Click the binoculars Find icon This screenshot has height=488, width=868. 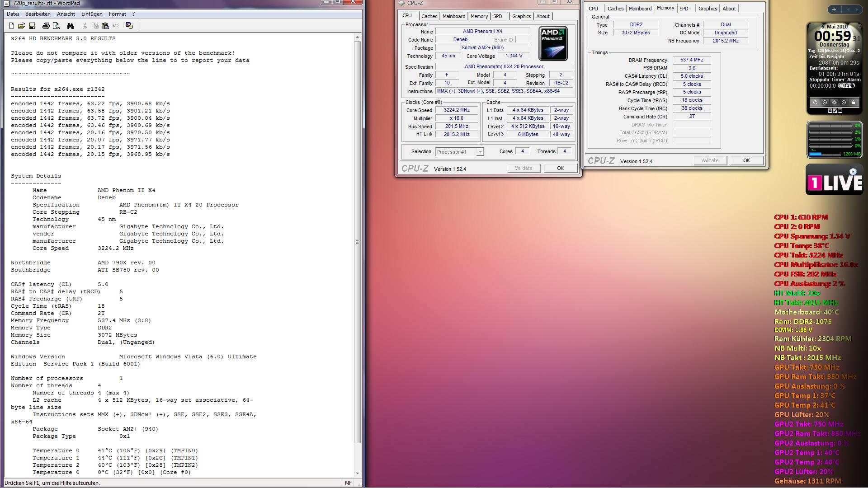click(x=70, y=26)
